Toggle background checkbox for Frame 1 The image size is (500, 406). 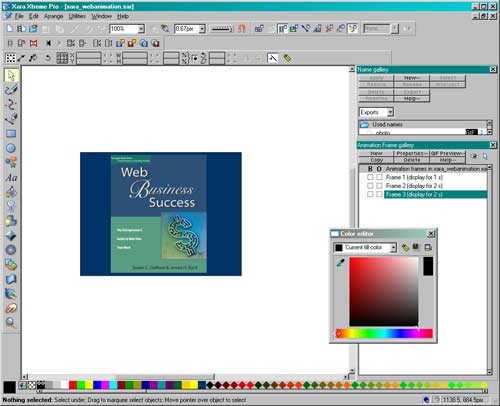click(x=370, y=177)
